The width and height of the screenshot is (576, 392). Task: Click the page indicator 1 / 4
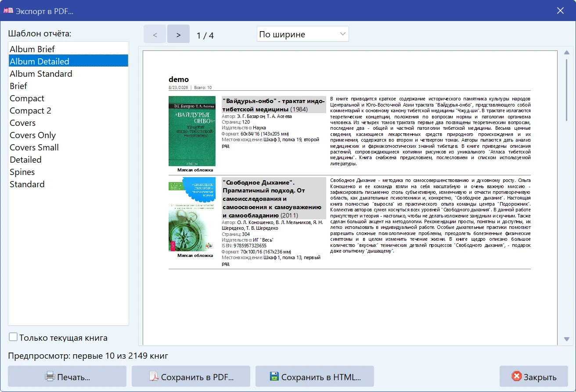pos(205,36)
